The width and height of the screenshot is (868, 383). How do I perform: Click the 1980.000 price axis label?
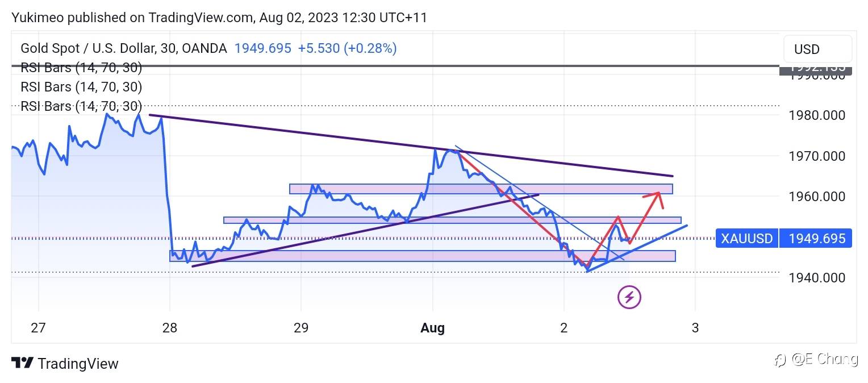[x=816, y=115]
